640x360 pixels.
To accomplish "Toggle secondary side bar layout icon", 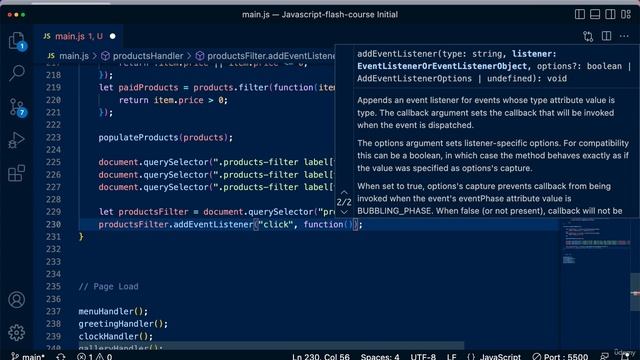I will pos(610,14).
